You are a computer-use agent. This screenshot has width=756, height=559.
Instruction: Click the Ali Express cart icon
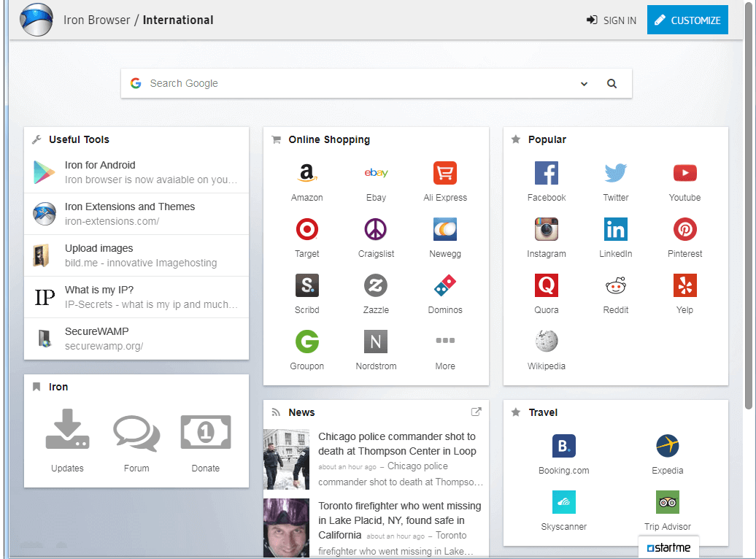445,173
